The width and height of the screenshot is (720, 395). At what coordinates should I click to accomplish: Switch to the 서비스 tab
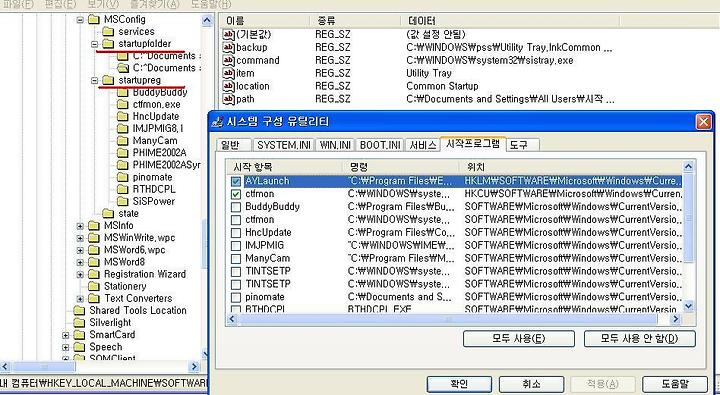[422, 145]
